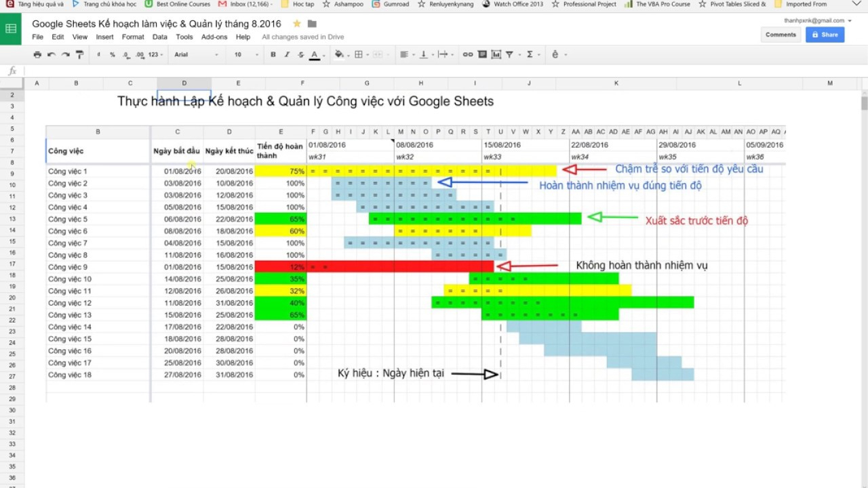Viewport: 868px width, 488px height.
Task: Open account menu for thanhpxnk@gmail.com
Action: click(817, 20)
